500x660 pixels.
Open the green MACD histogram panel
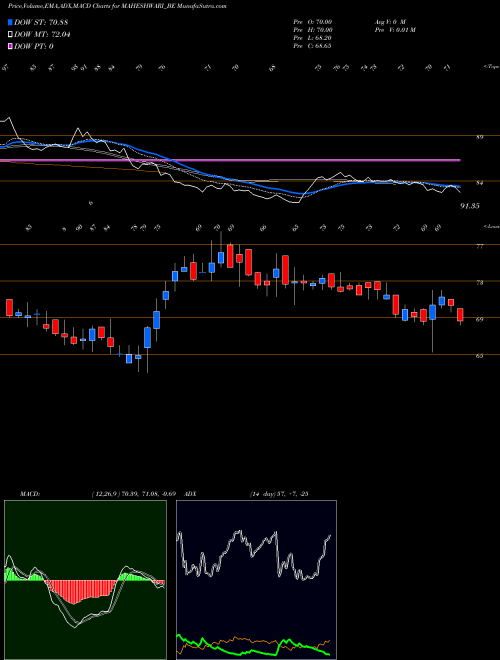tap(85, 580)
